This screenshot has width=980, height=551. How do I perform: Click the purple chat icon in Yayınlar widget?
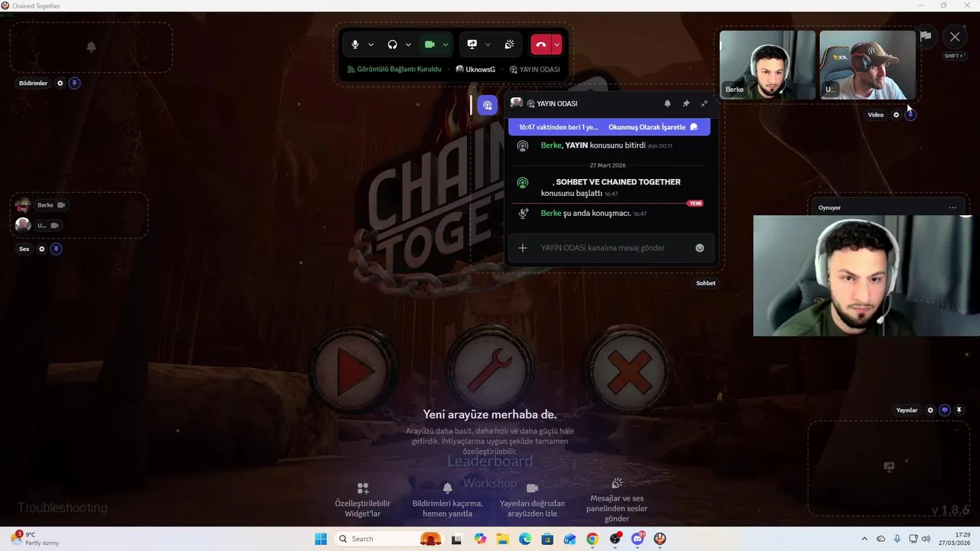click(x=945, y=410)
